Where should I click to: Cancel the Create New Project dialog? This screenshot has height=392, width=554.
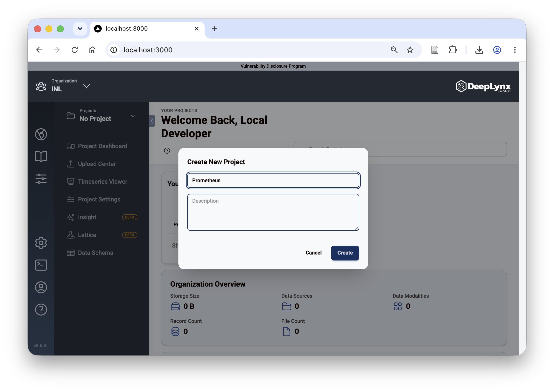[x=313, y=253]
